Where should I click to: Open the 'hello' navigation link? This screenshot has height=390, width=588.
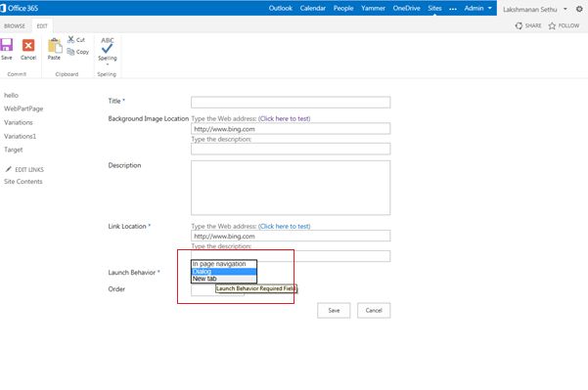click(x=11, y=95)
